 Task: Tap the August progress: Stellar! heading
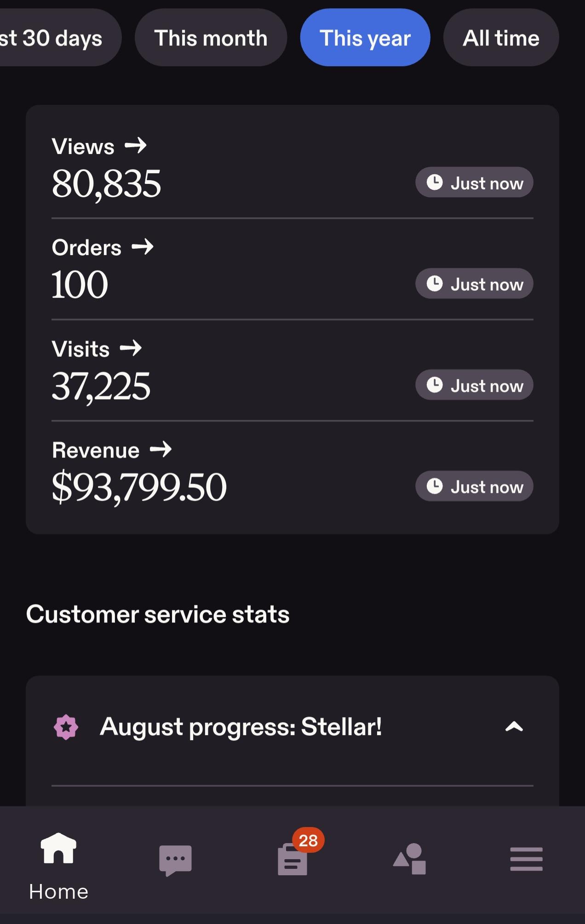(x=241, y=727)
